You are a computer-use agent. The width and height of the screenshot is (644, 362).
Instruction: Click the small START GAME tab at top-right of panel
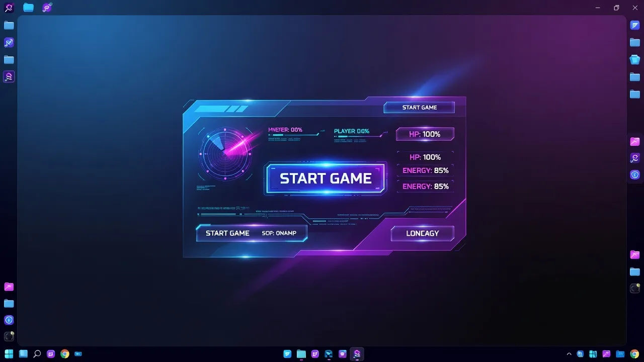(x=419, y=107)
